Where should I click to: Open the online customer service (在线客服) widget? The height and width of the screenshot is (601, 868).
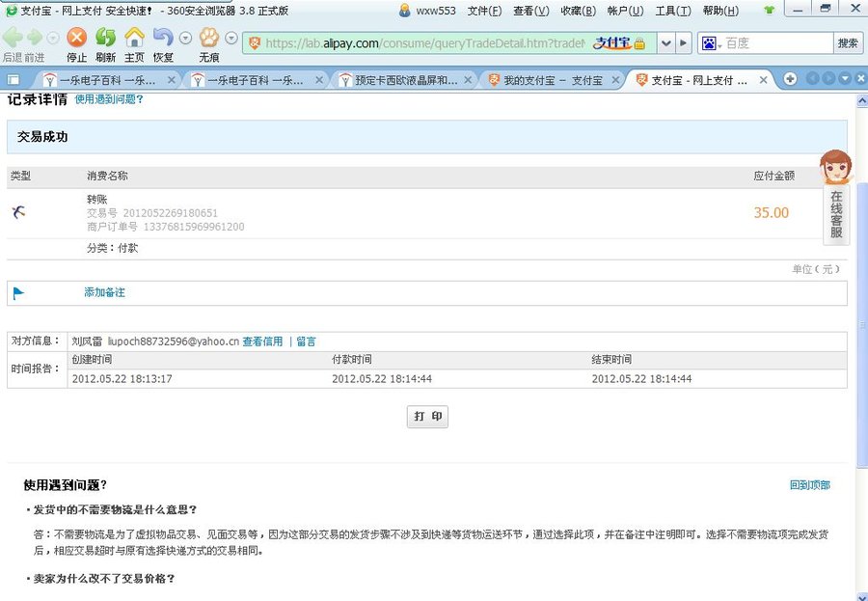[x=836, y=197]
